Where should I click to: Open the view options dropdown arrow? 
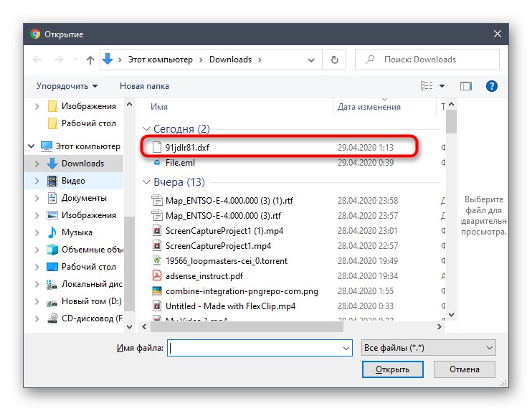tap(442, 86)
